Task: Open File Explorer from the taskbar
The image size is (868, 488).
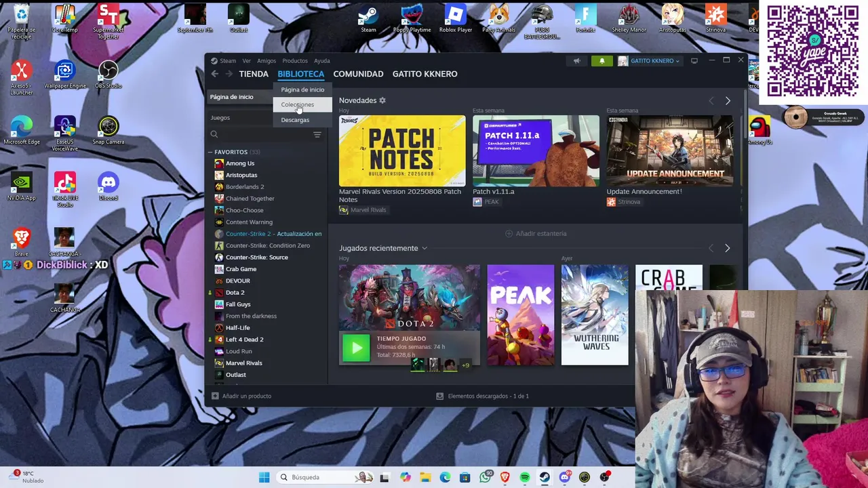Action: point(425,477)
